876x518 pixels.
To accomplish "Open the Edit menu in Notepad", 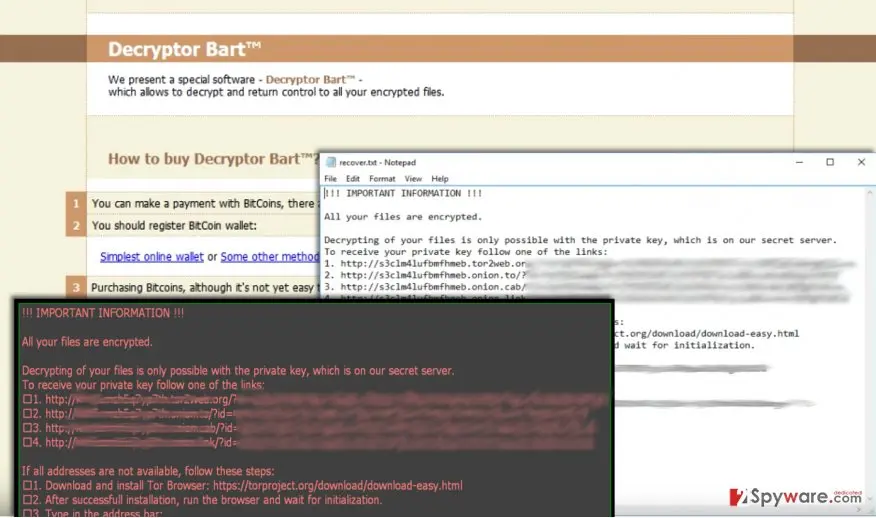I will (x=353, y=179).
